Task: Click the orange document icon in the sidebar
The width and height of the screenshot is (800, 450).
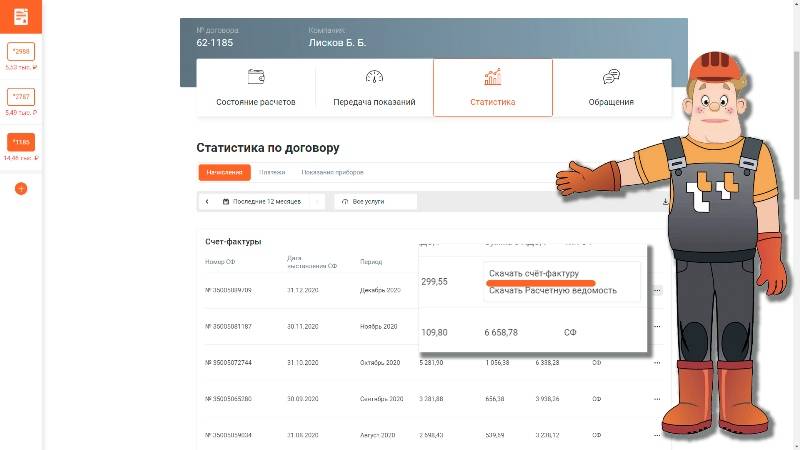Action: [x=21, y=17]
